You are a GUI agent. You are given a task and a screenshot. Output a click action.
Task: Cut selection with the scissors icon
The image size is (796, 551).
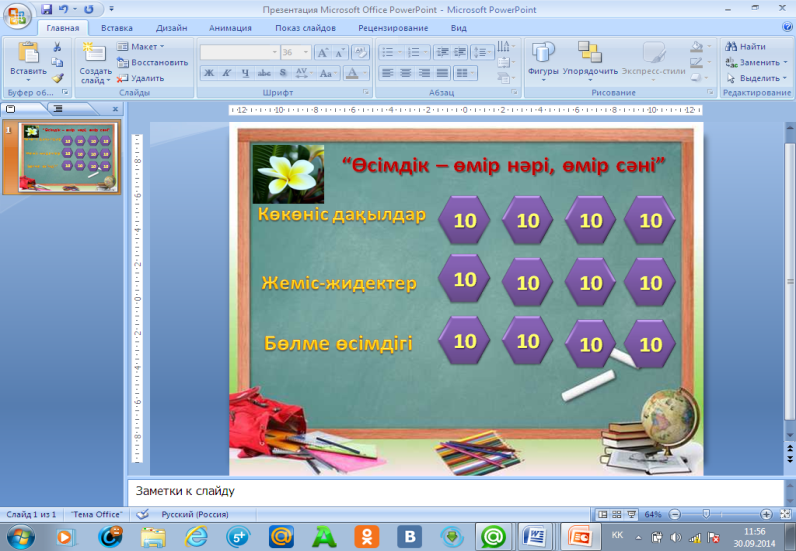tap(57, 47)
